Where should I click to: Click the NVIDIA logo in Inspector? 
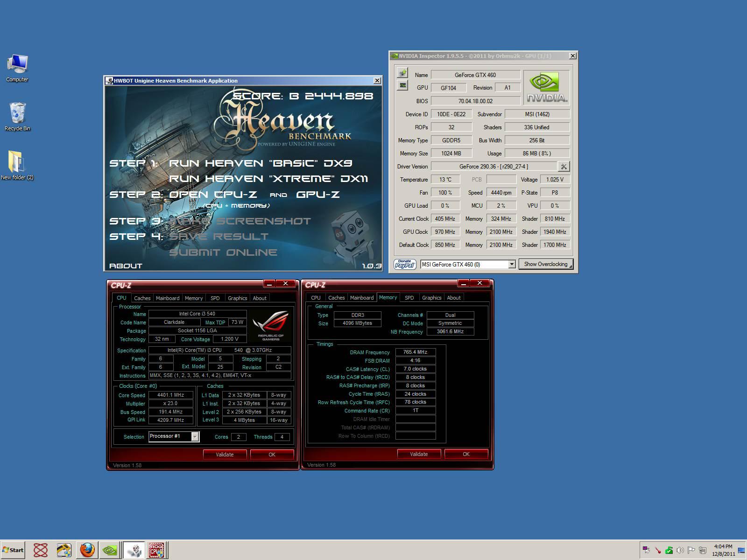click(x=546, y=87)
